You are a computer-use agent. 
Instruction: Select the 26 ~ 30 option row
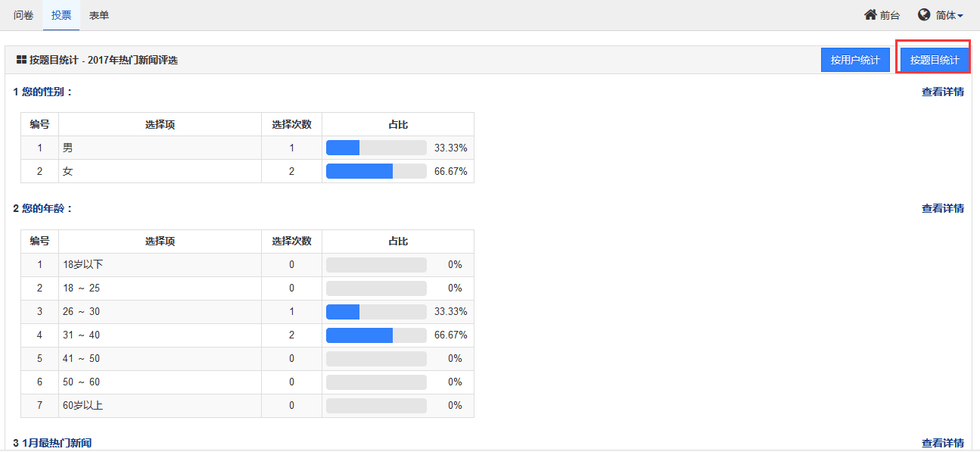(x=247, y=312)
